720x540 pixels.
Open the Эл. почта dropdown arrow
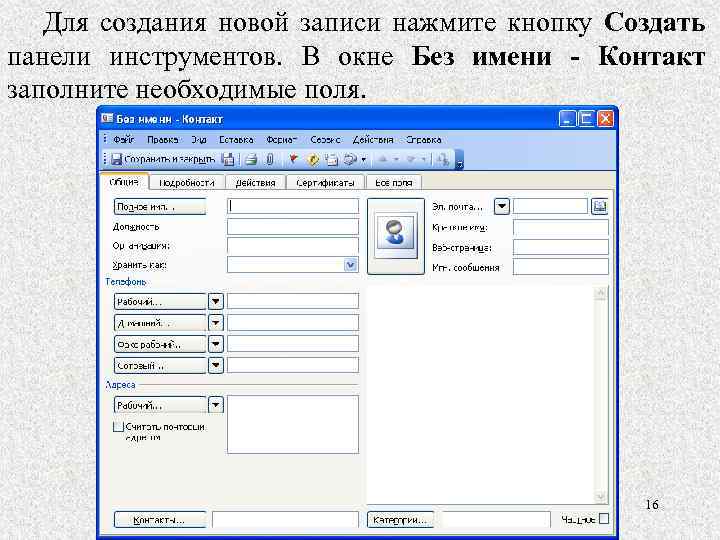(502, 206)
